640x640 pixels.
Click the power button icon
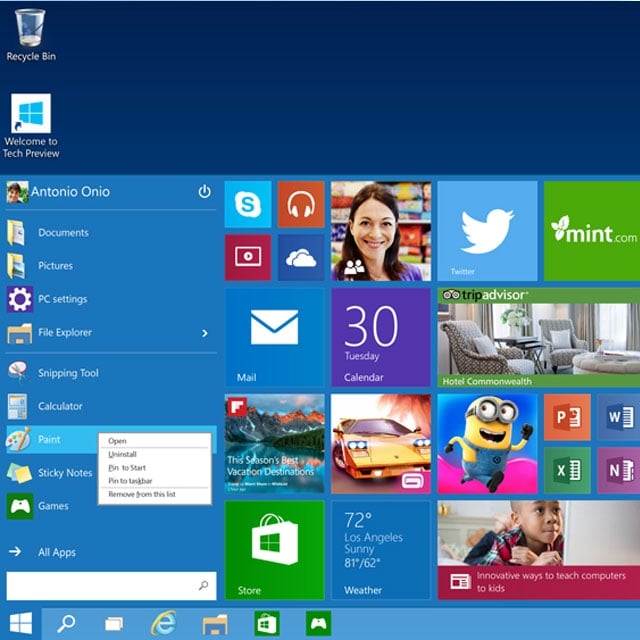pos(204,191)
